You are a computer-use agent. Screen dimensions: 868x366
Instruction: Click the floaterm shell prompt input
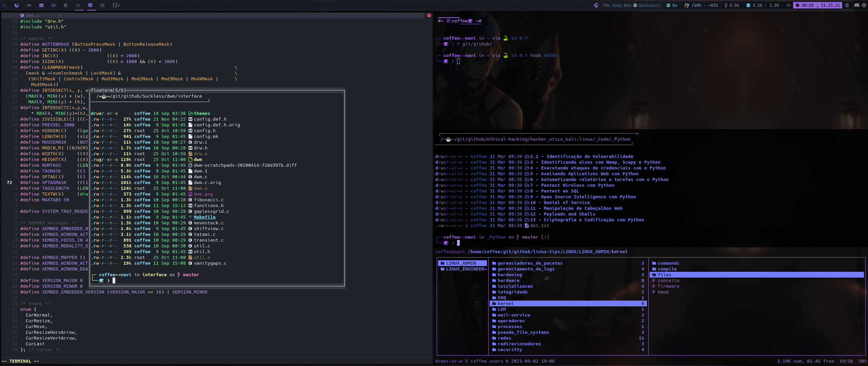click(114, 281)
